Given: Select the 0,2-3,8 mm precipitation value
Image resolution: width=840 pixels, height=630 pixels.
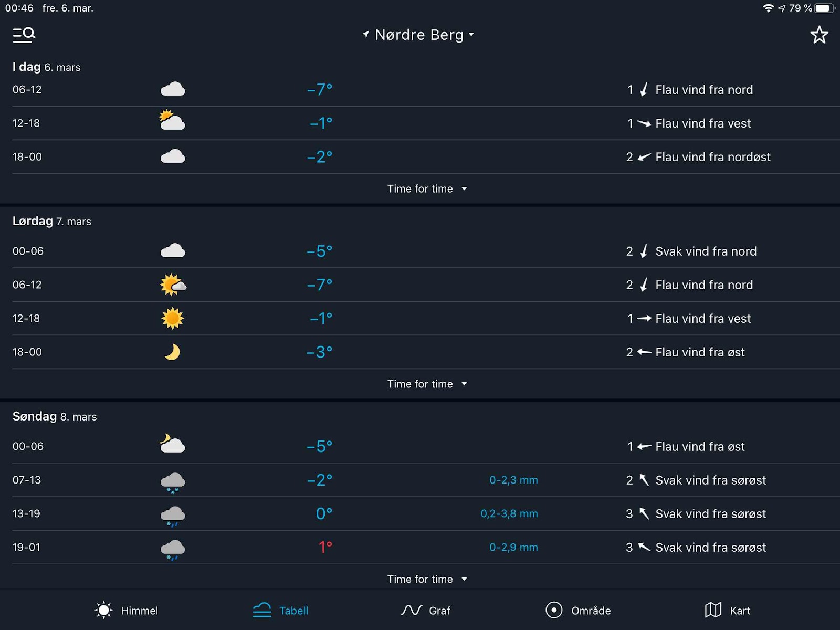Looking at the screenshot, I should click(509, 513).
